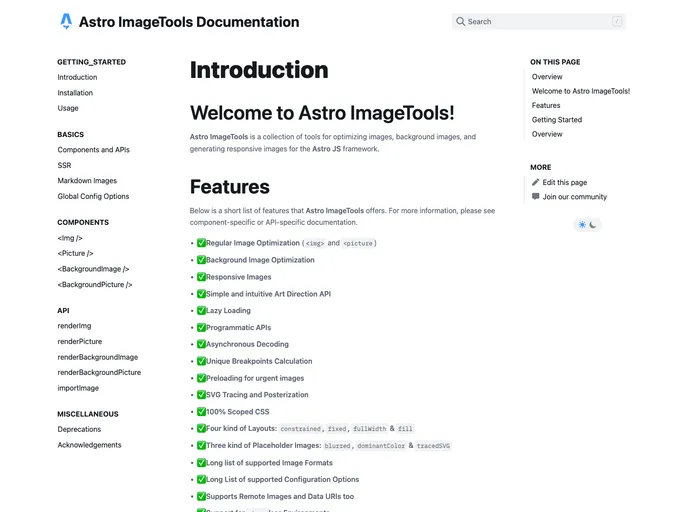
Task: Open the Acknowledgements page
Action: click(89, 445)
